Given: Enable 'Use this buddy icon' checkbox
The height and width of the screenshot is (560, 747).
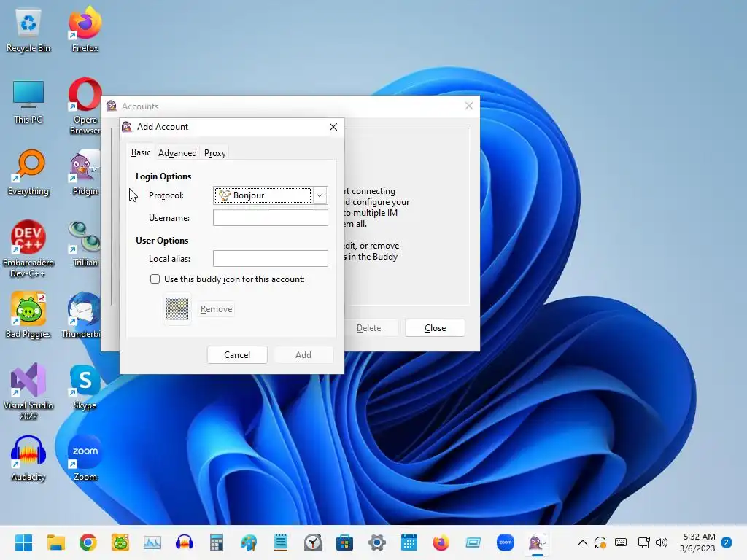Looking at the screenshot, I should tap(155, 279).
